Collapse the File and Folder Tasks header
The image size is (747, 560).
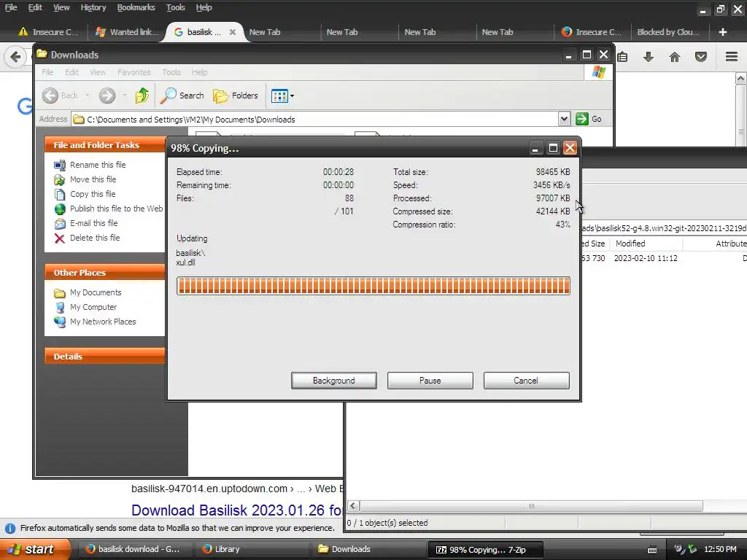(105, 145)
